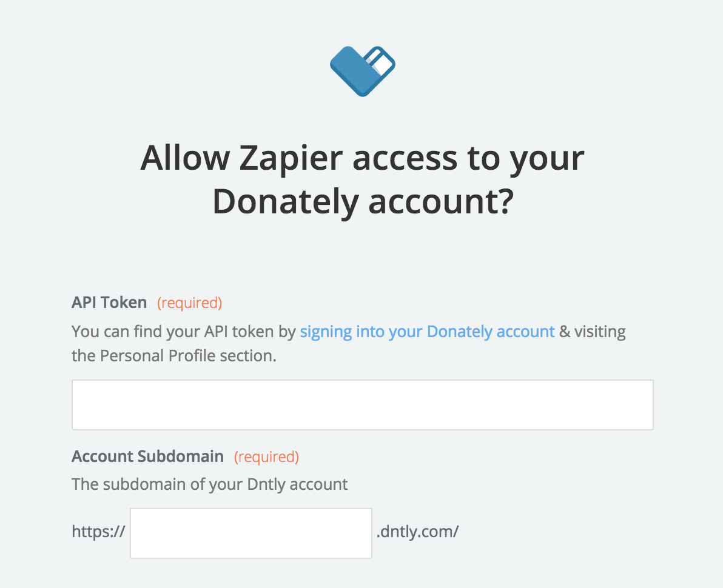Click the .dntly.com/ suffix text
The height and width of the screenshot is (588, 723).
tap(418, 531)
